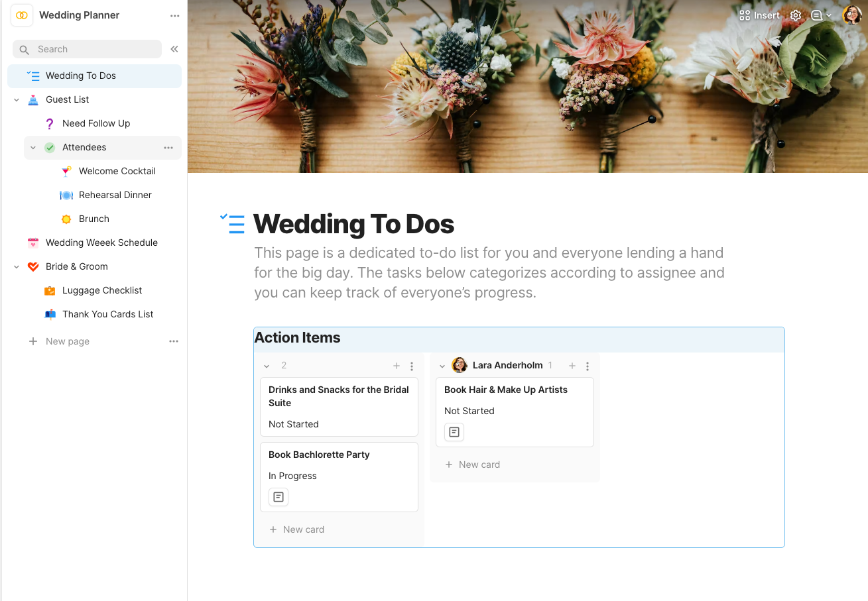Collapse the Attendees tree section
This screenshot has width=868, height=601.
33,147
